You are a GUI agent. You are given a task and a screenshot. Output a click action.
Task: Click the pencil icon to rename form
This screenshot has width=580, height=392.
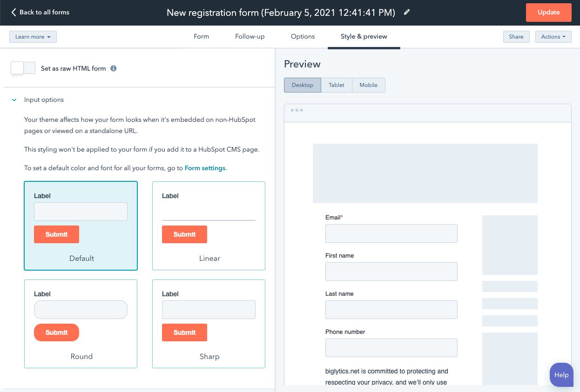click(x=407, y=13)
